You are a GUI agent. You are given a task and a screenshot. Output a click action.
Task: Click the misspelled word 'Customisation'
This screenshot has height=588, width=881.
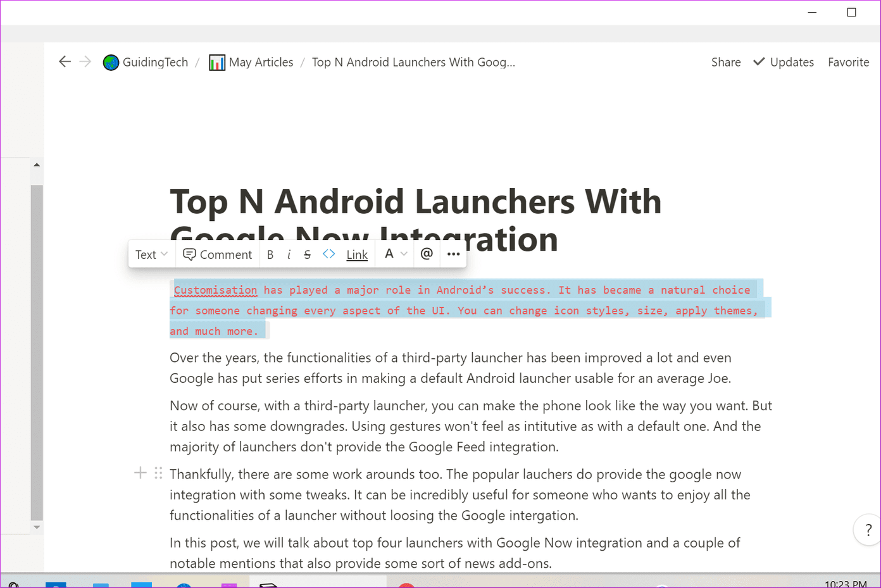(215, 290)
